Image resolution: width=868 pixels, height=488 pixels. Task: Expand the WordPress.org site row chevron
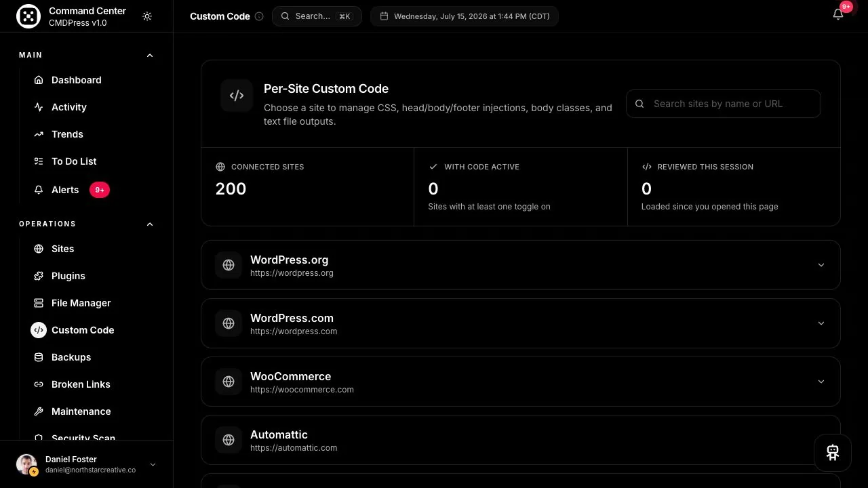pyautogui.click(x=821, y=265)
